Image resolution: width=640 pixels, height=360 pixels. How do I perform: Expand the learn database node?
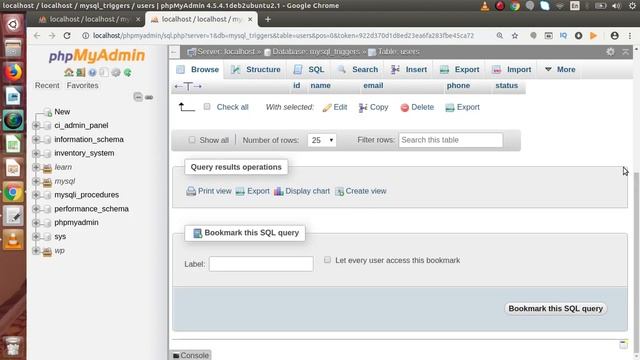point(36,167)
